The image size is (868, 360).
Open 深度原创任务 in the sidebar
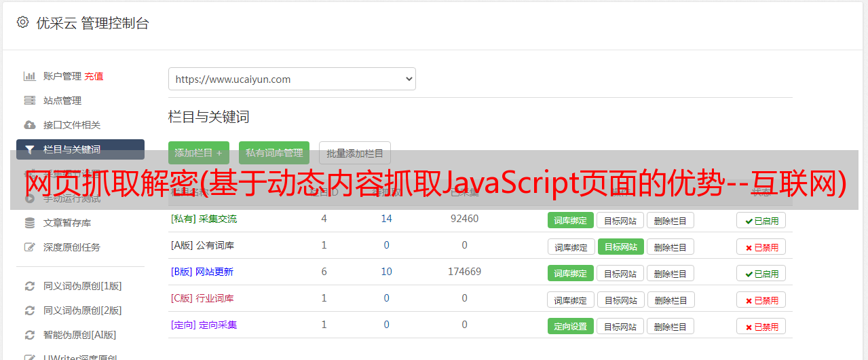[72, 247]
